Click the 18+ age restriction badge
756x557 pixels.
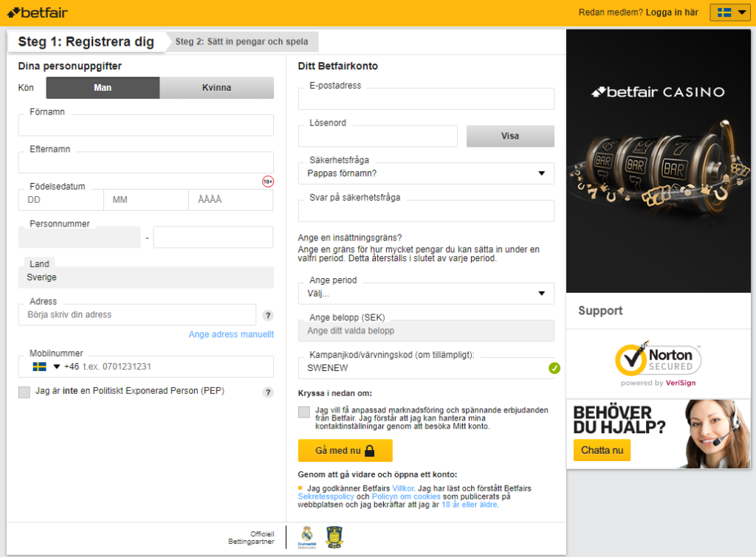(x=267, y=181)
